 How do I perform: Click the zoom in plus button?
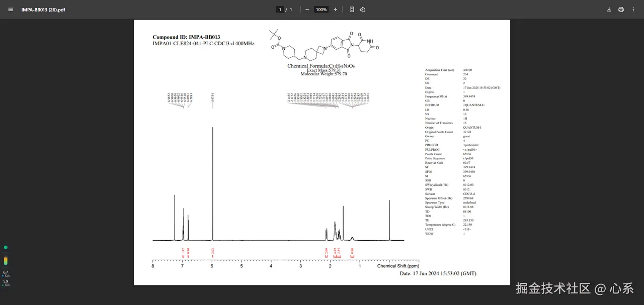coord(336,10)
